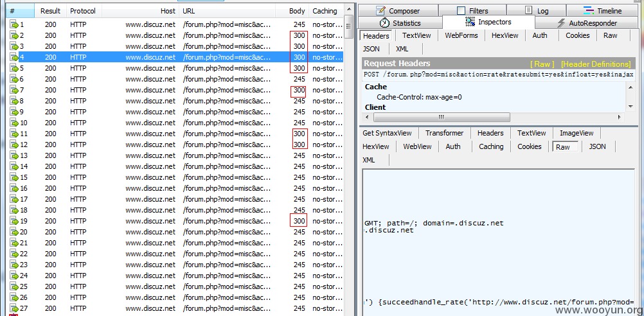This screenshot has height=316, width=644.
Task: Click the no-stor caching cell in row 9
Action: click(327, 112)
